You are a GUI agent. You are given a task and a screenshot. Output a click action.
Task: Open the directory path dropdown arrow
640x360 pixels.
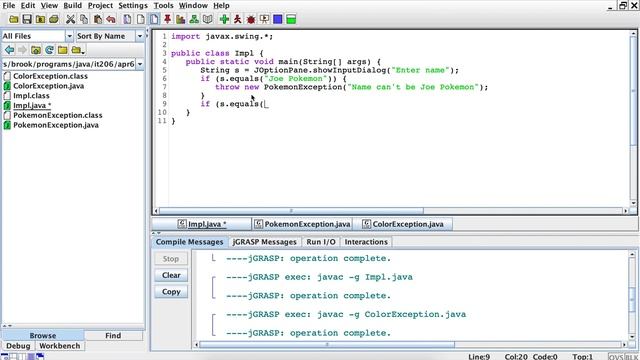pyautogui.click(x=140, y=64)
